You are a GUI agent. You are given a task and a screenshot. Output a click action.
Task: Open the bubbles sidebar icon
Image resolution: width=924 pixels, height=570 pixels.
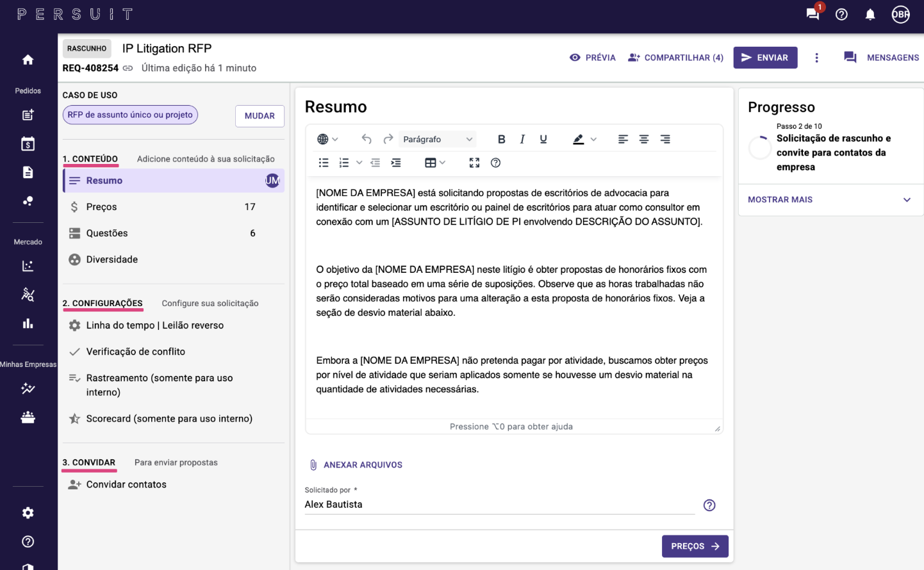(x=28, y=201)
